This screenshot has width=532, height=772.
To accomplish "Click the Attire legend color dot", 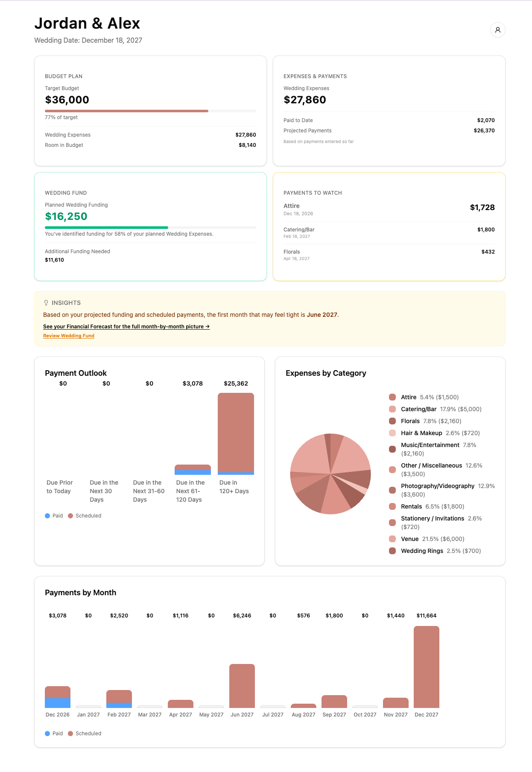I will (392, 397).
